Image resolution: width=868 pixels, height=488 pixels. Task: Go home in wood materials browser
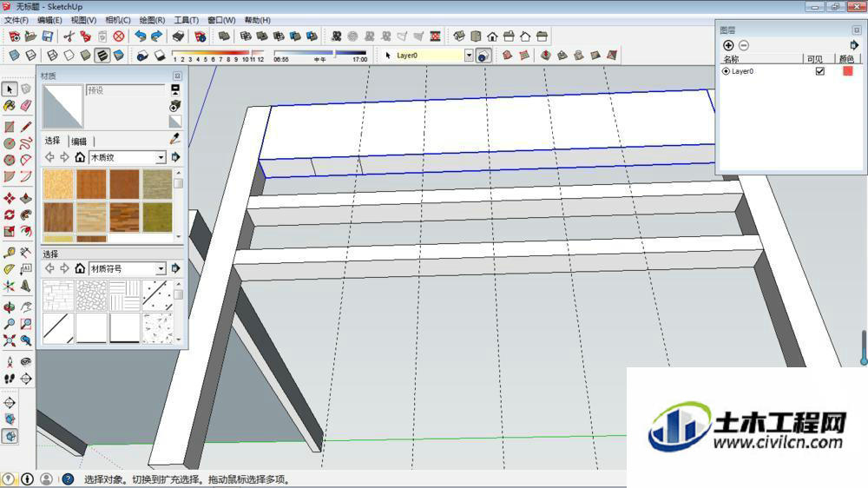(x=80, y=157)
